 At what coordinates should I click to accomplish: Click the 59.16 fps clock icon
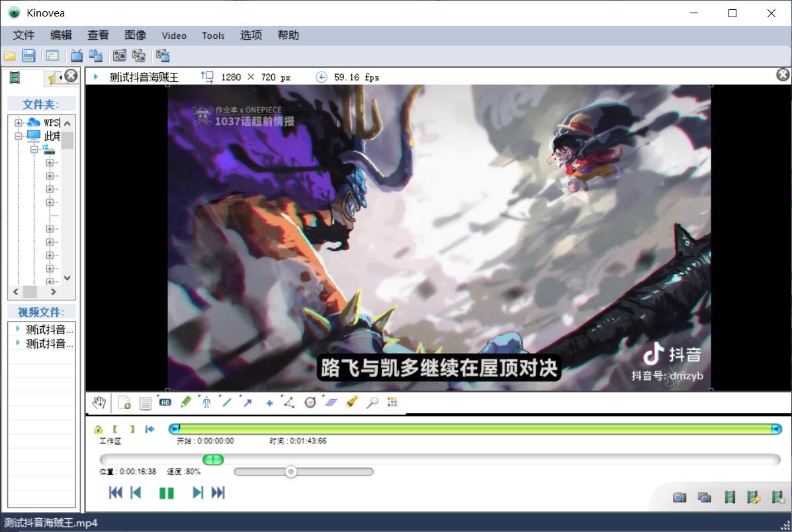322,77
